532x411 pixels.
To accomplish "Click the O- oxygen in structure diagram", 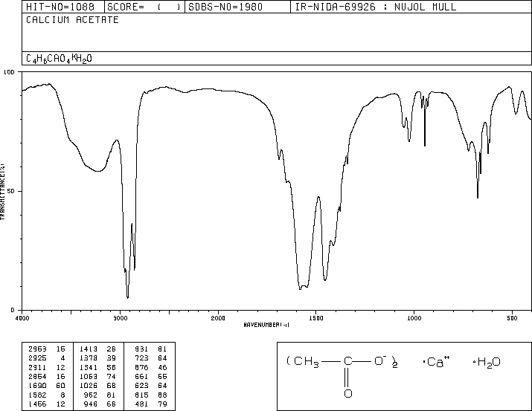I will 380,360.
